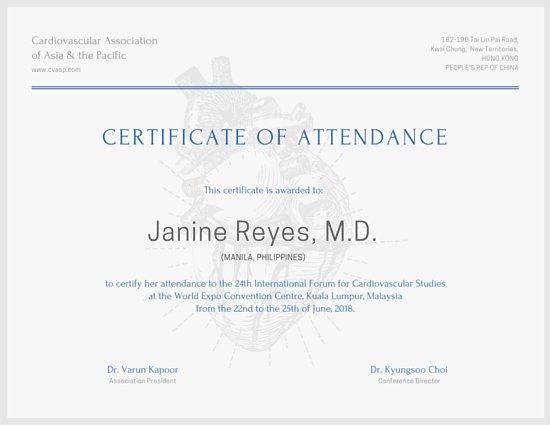The height and width of the screenshot is (425, 550).
Task: Click the Certificate of Attendance title
Action: 275,137
